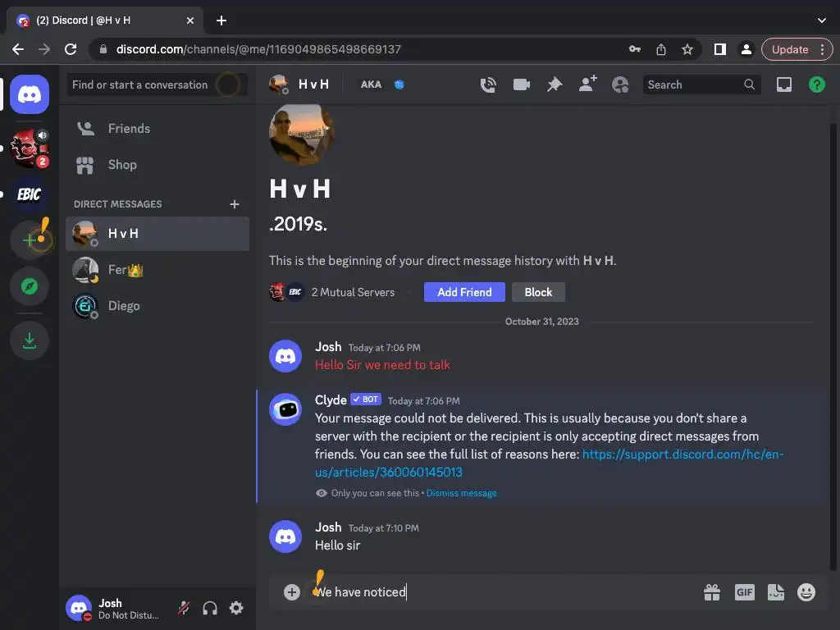Reload the page
Screen dimensions: 840x630
pyautogui.click(x=71, y=49)
